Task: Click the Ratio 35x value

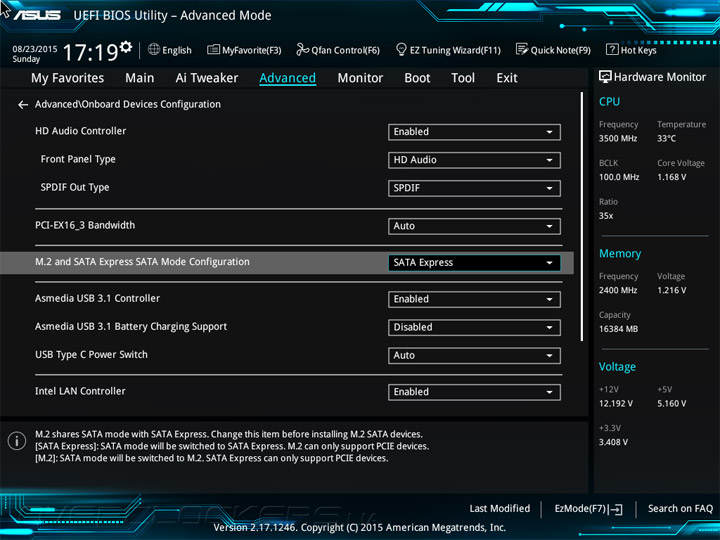Action: tap(606, 216)
